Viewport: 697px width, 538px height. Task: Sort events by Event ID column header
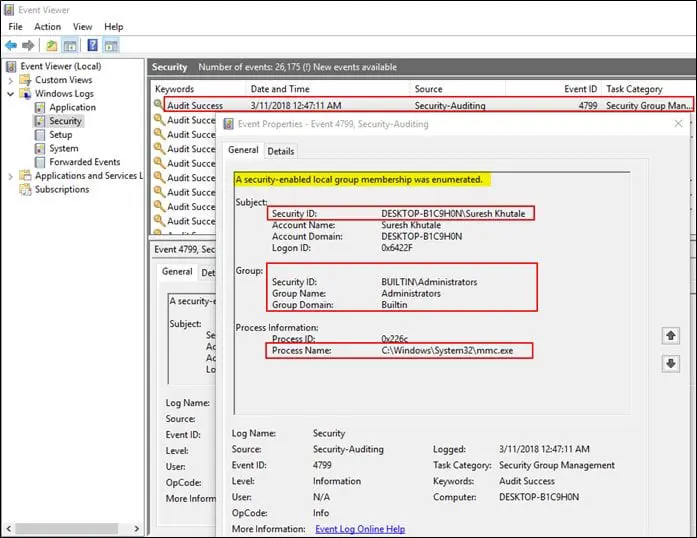point(580,89)
